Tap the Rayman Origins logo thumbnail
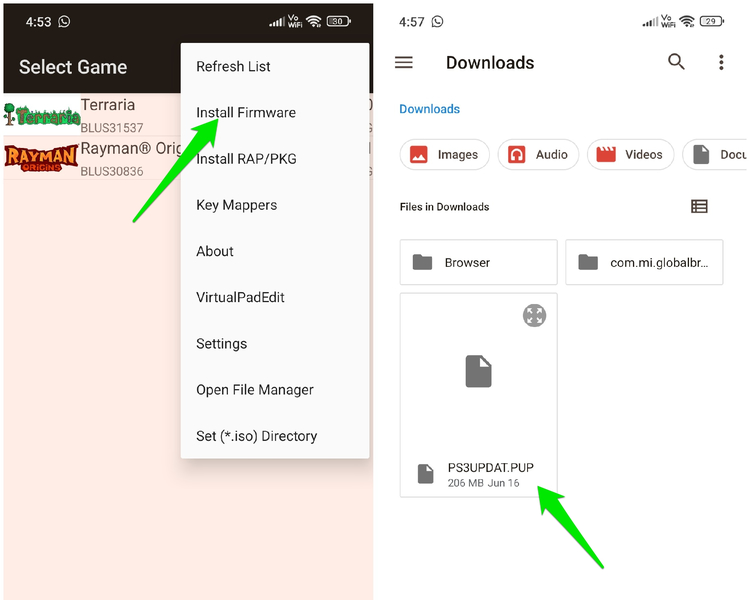Image resolution: width=750 pixels, height=600 pixels. pos(41,158)
